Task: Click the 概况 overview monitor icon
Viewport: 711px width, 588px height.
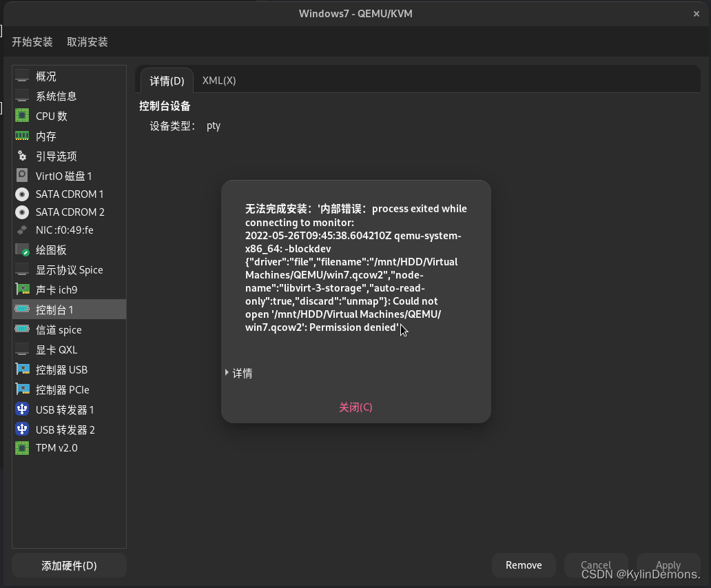Action: 22,76
